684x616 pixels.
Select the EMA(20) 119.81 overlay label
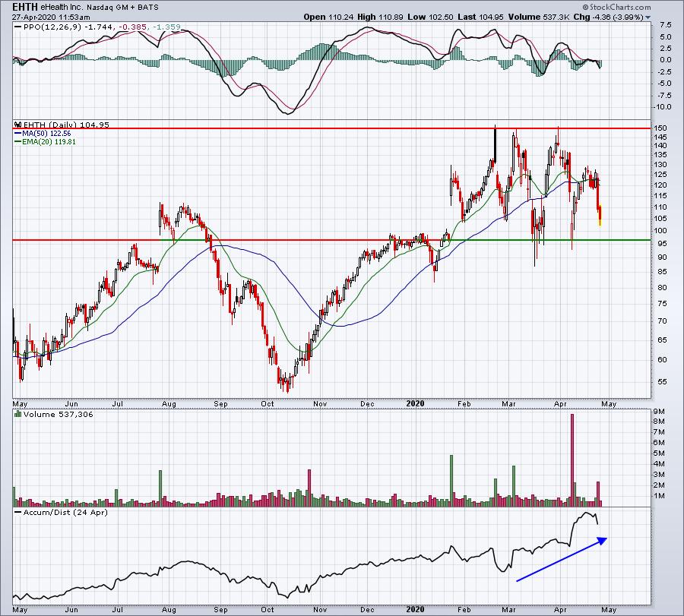(x=47, y=142)
